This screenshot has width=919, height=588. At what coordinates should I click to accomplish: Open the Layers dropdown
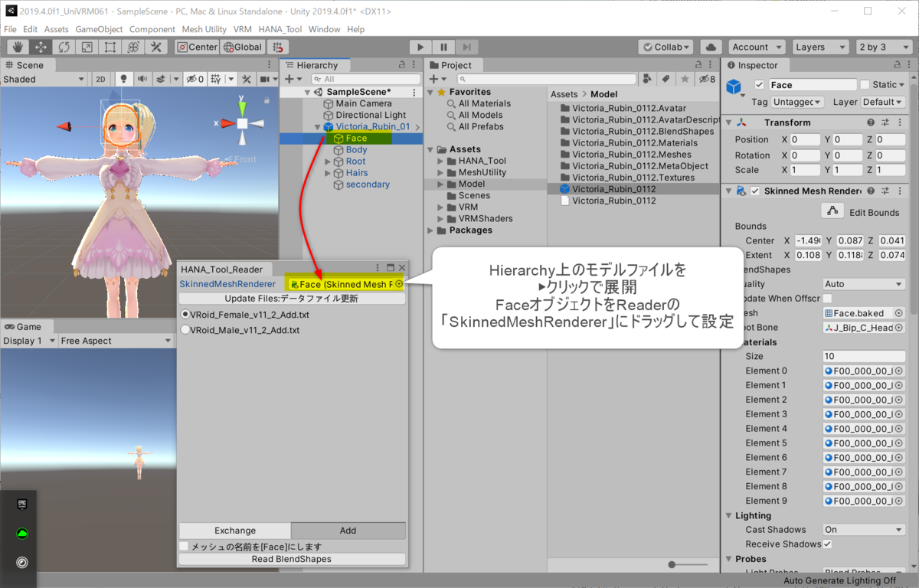tap(821, 47)
